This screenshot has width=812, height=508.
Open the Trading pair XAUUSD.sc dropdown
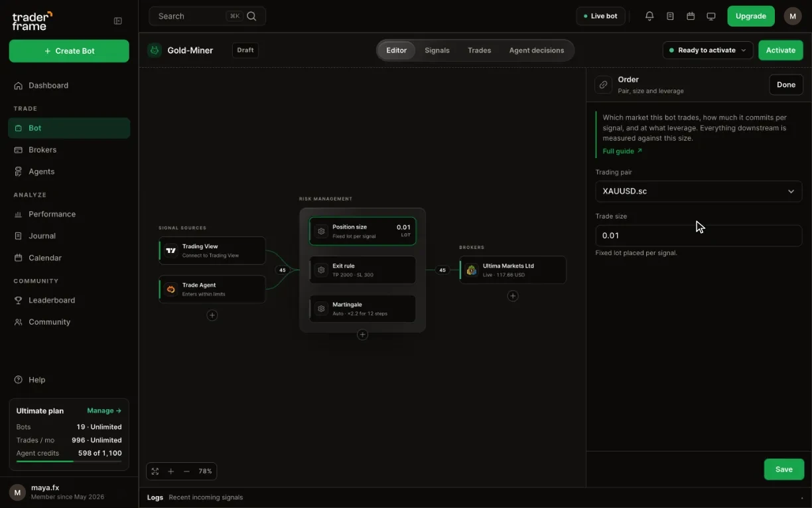point(699,191)
